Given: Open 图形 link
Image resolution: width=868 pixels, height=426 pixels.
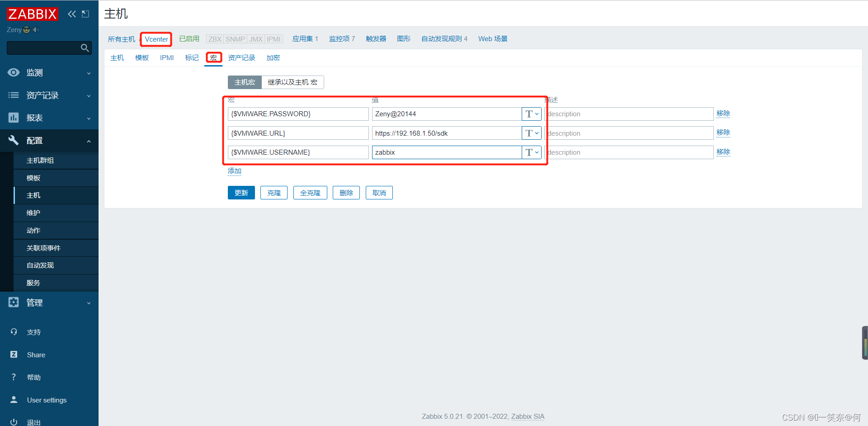Looking at the screenshot, I should coord(404,39).
